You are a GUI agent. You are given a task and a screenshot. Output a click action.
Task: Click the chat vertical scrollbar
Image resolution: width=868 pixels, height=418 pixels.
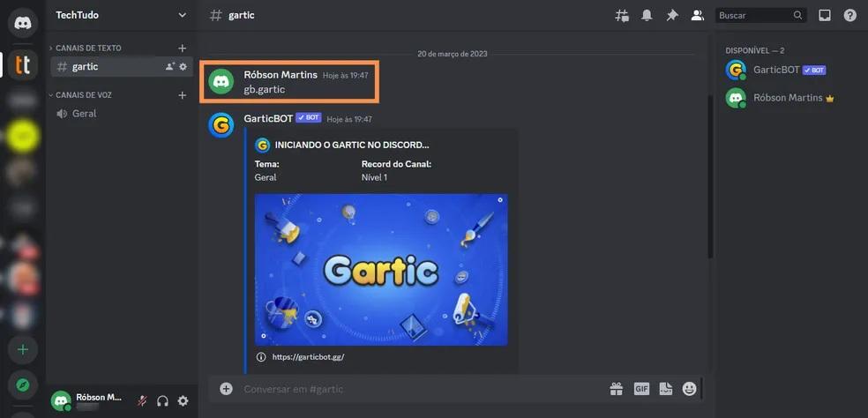(710, 176)
